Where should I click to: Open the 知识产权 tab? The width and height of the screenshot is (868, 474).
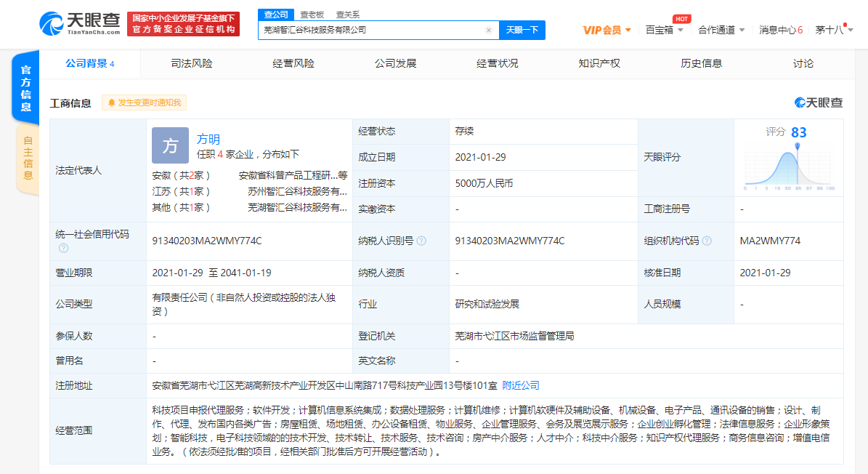tap(599, 63)
